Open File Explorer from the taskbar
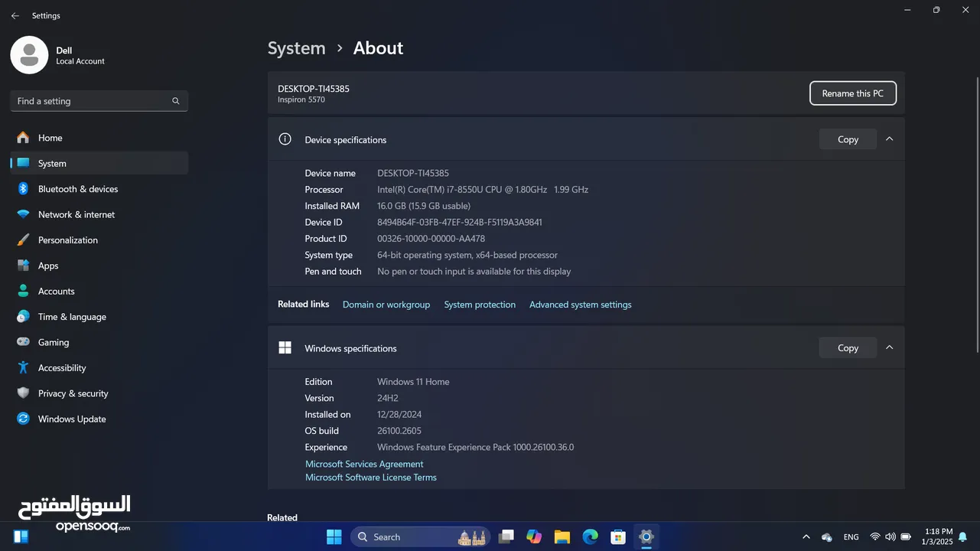Image resolution: width=980 pixels, height=551 pixels. point(562,537)
